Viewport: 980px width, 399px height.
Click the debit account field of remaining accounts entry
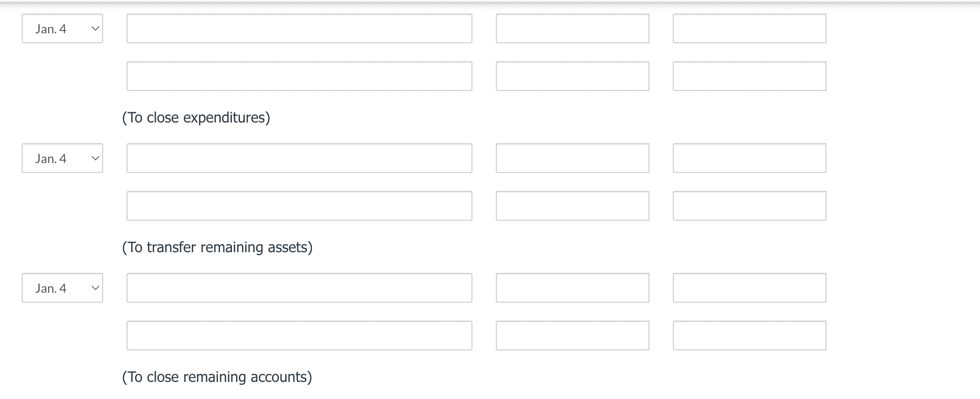point(299,288)
